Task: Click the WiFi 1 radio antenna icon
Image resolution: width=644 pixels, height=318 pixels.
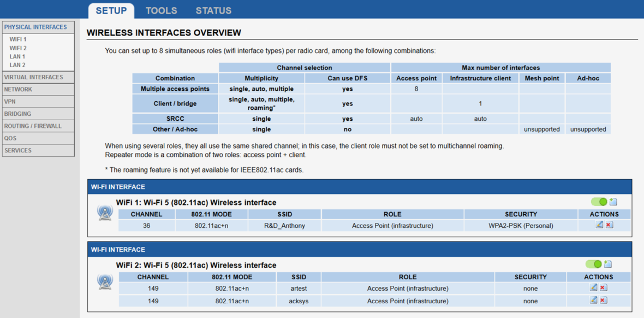Action: coord(105,213)
